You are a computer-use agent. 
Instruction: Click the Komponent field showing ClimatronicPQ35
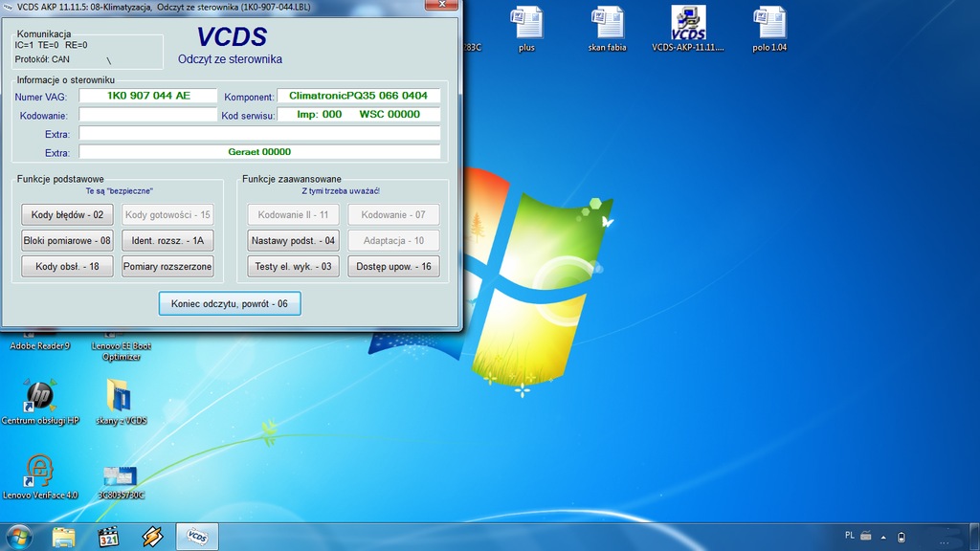click(359, 96)
